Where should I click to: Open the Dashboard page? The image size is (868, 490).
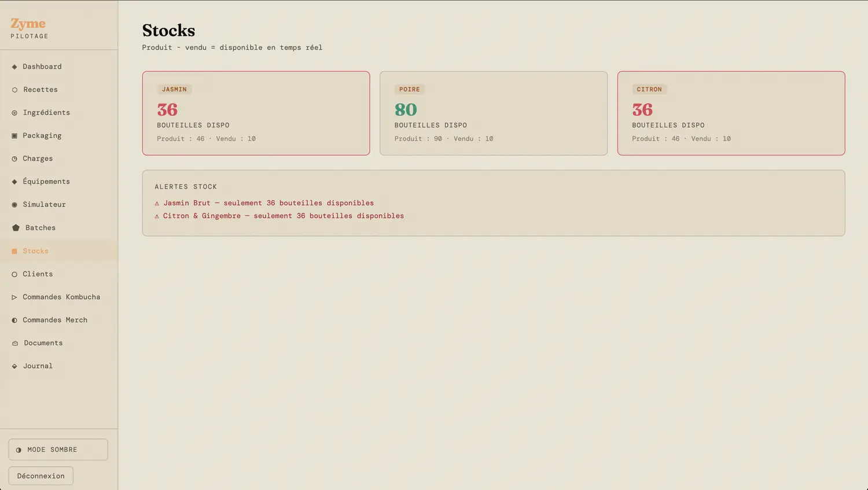coord(59,67)
